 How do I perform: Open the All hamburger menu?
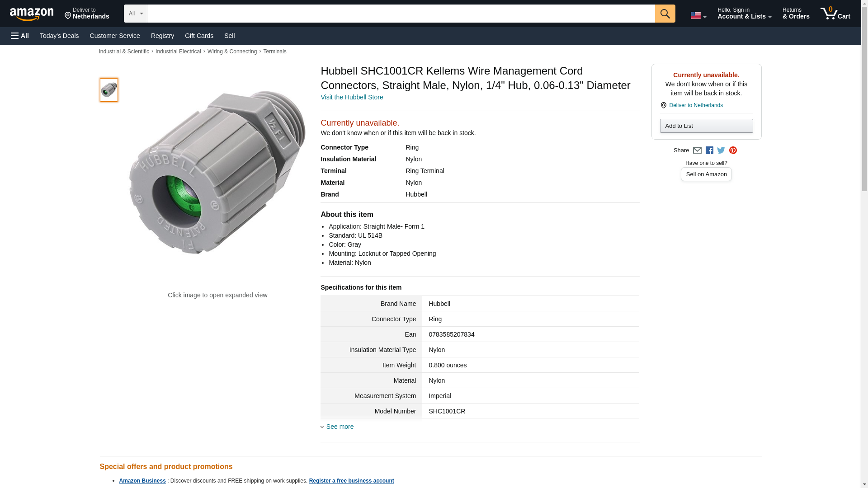click(20, 36)
